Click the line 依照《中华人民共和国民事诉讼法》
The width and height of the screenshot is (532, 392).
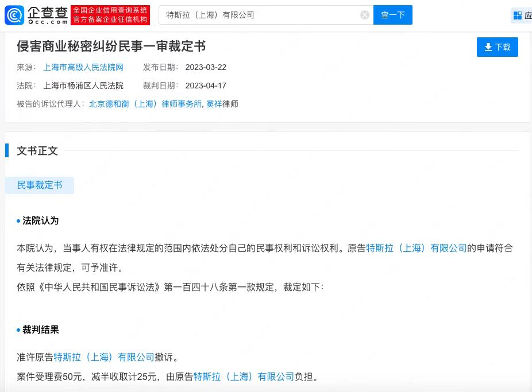click(170, 288)
